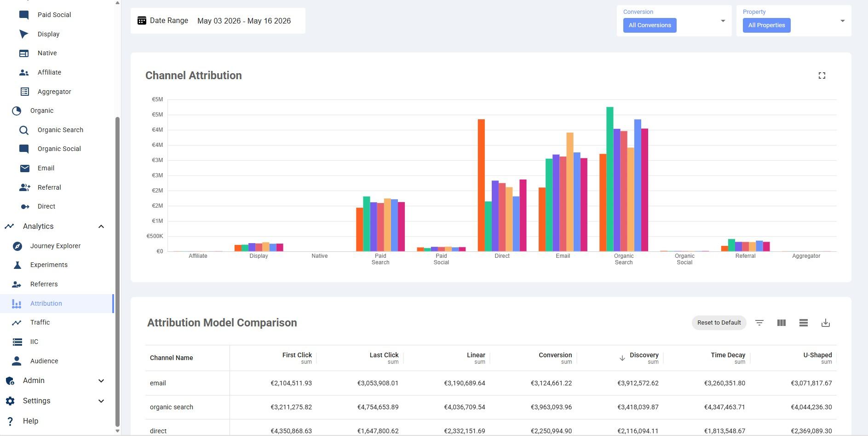Expand the Settings section chevron
The width and height of the screenshot is (868, 436).
click(x=101, y=401)
